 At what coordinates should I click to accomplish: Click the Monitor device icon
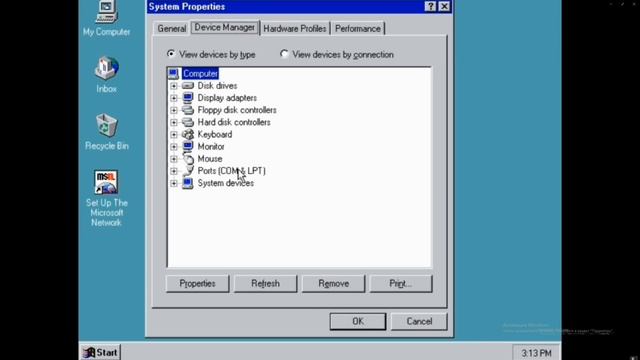click(188, 147)
